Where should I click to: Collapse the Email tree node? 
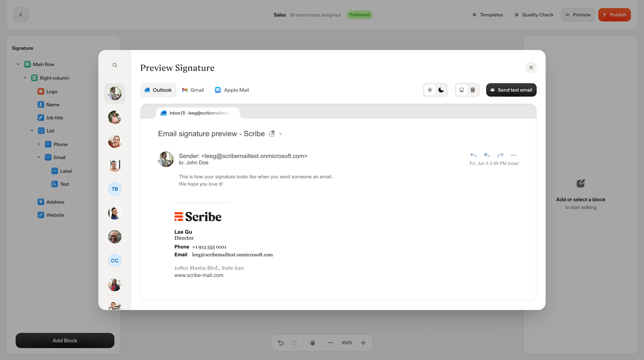[x=39, y=157]
